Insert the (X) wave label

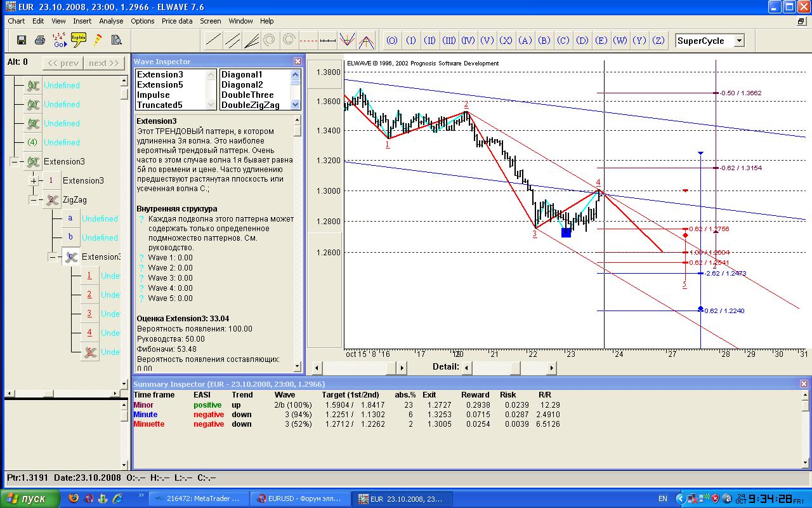(x=506, y=41)
